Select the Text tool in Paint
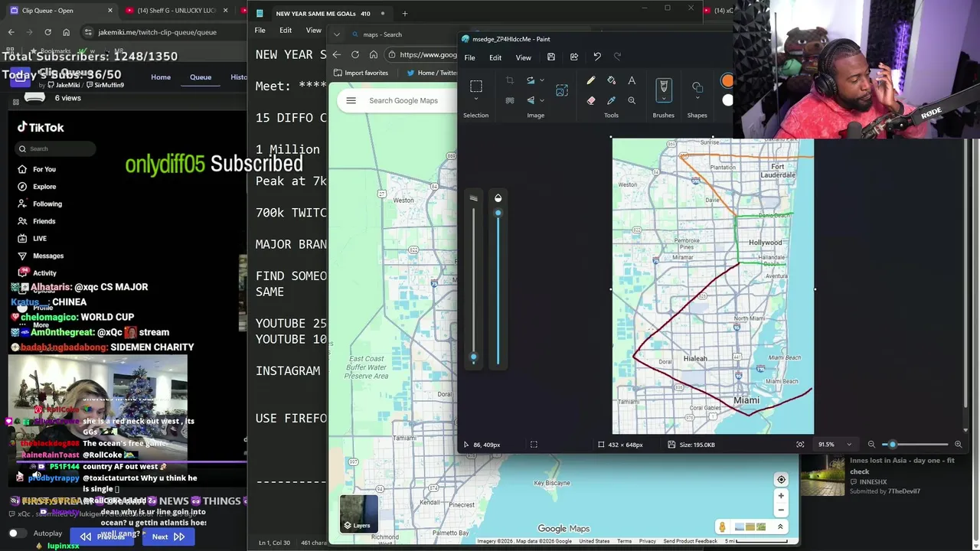The width and height of the screenshot is (980, 551). click(632, 80)
